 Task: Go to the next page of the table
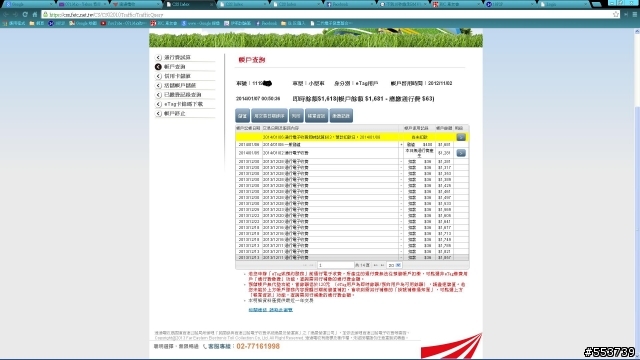[x=376, y=265]
